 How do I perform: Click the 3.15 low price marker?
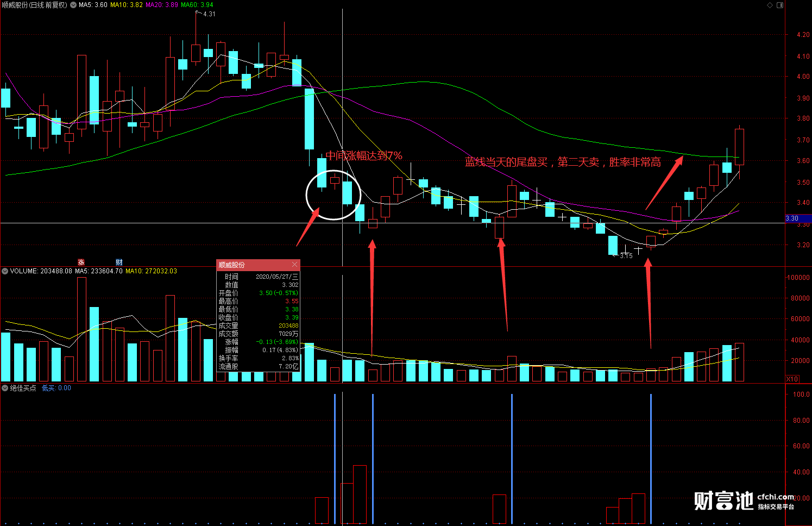(x=626, y=256)
